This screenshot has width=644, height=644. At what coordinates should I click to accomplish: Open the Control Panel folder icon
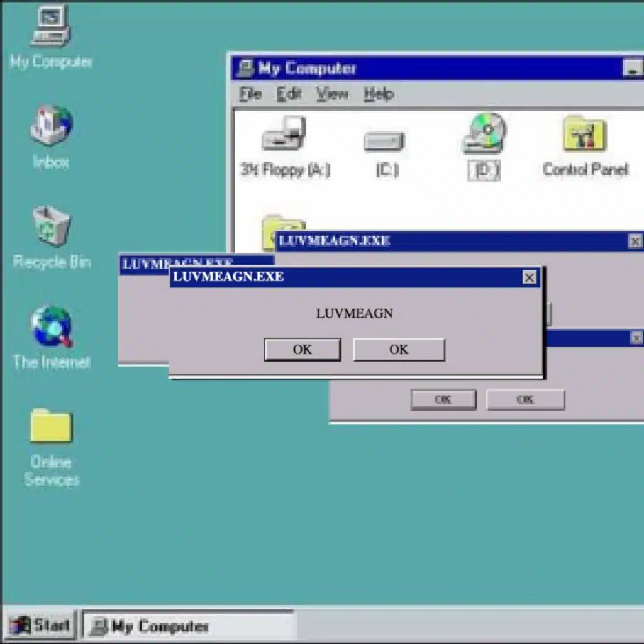click(584, 135)
